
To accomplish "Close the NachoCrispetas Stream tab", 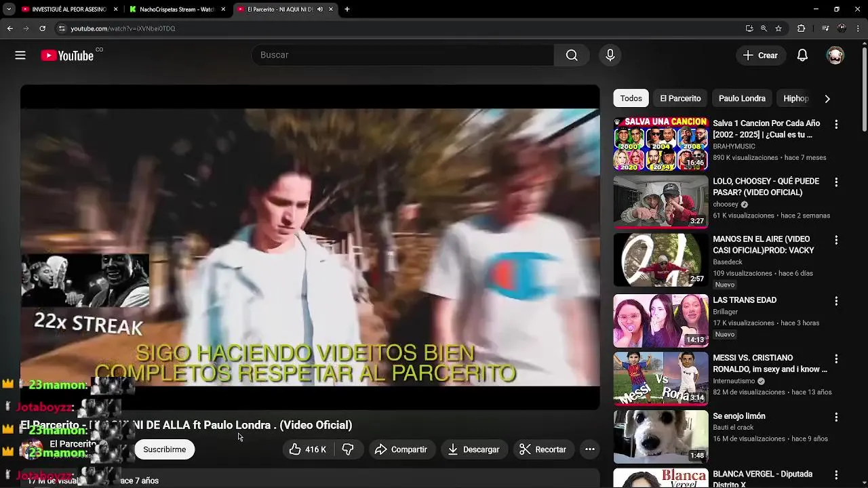I will coord(223,9).
